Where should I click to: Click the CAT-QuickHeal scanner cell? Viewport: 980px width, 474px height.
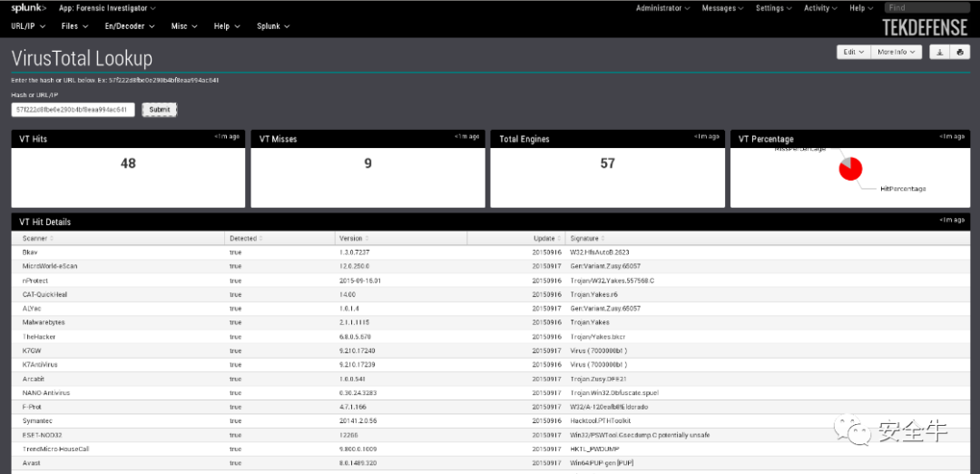pyautogui.click(x=44, y=294)
